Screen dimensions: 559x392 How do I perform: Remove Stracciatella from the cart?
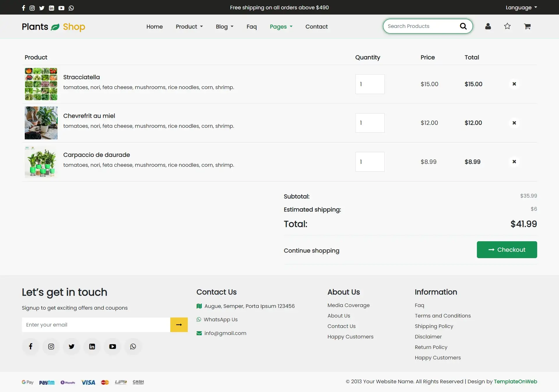(514, 84)
